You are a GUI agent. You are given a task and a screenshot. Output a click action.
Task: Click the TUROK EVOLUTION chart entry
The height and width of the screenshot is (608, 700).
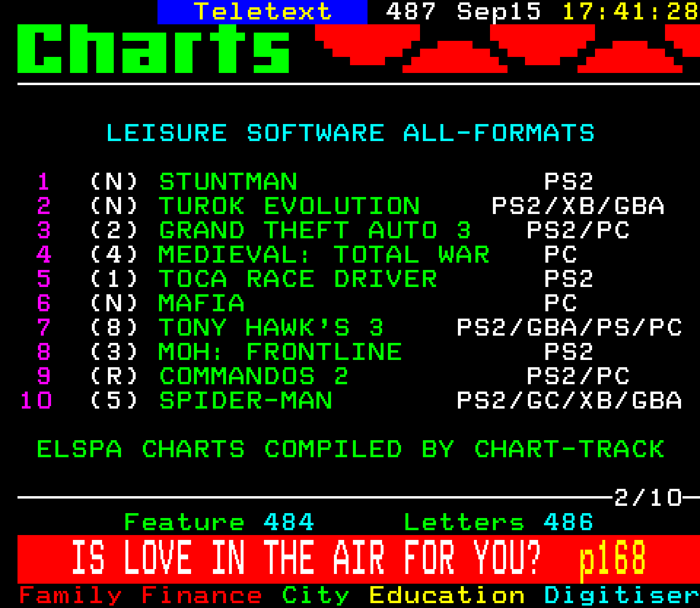point(289,206)
